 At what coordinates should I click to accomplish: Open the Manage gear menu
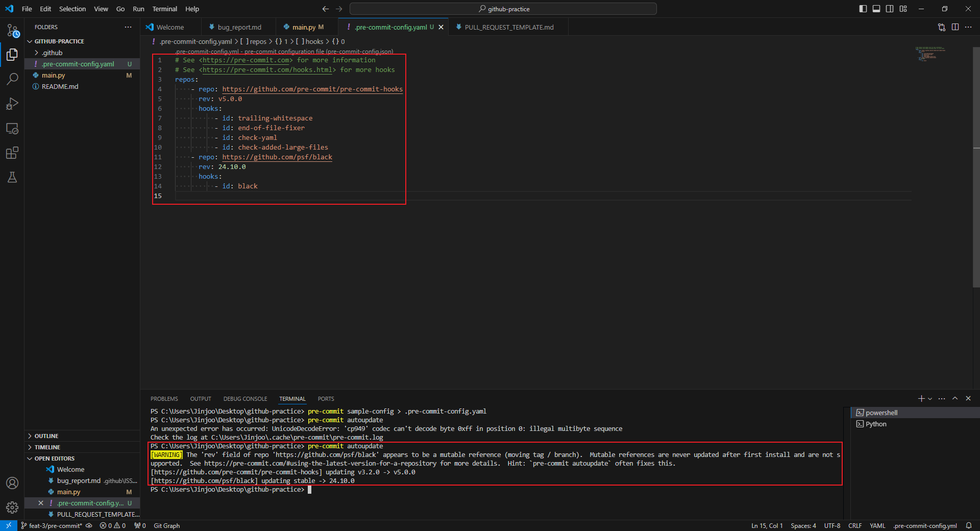[x=12, y=508]
